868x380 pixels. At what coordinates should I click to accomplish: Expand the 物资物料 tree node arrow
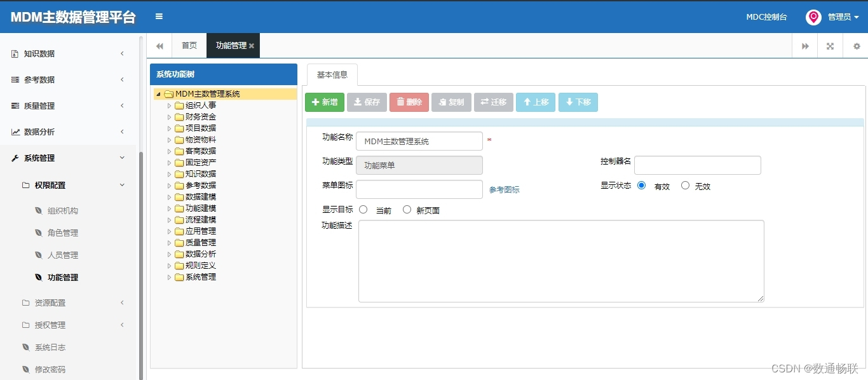(x=169, y=140)
